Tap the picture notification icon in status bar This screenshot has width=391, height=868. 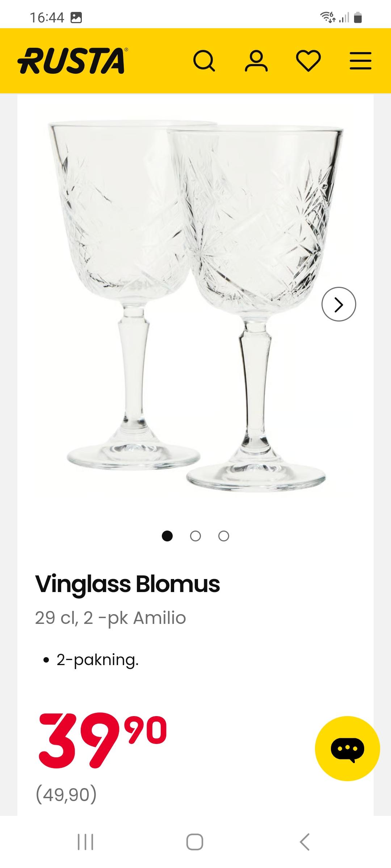[x=76, y=18]
